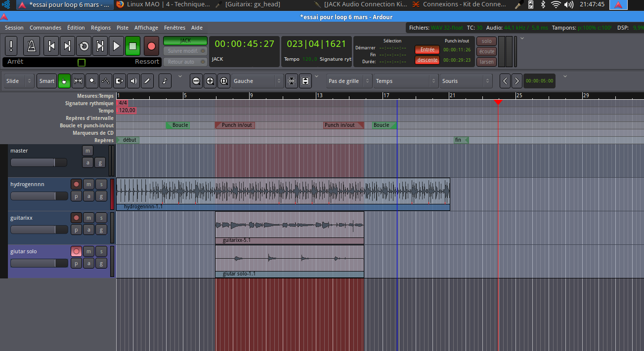The width and height of the screenshot is (644, 351).
Task: Start playback with the Play button
Action: pyautogui.click(x=116, y=46)
